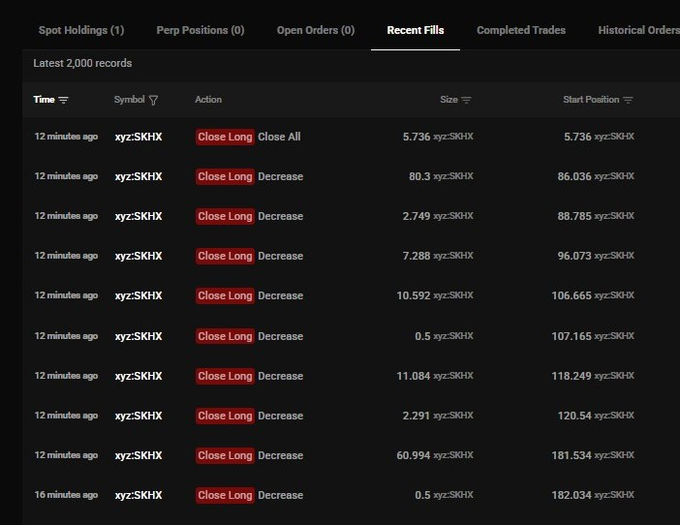This screenshot has width=680, height=525.
Task: Click Close Long badge in 2.291 size row
Action: coord(225,416)
